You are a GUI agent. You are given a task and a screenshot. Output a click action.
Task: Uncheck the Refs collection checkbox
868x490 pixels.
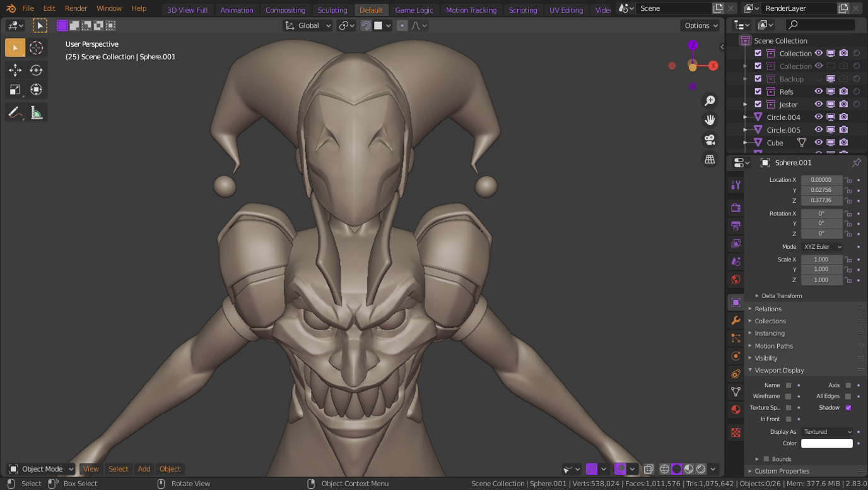tap(758, 92)
